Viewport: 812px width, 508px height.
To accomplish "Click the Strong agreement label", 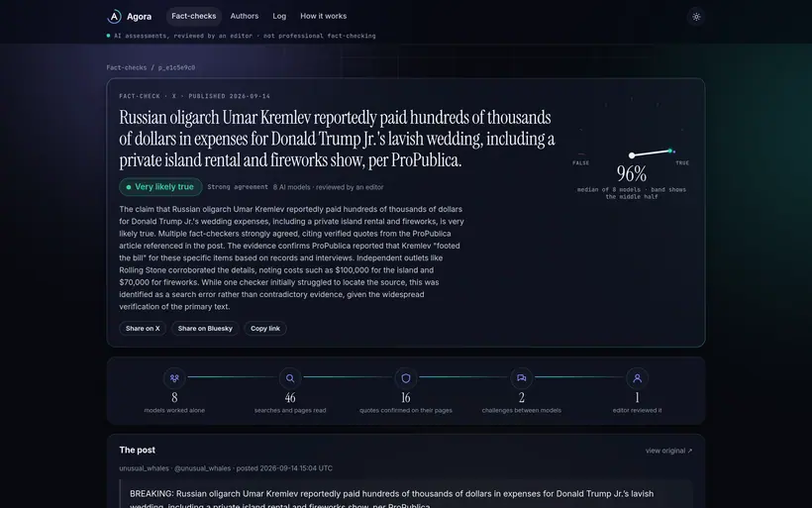I will (238, 187).
